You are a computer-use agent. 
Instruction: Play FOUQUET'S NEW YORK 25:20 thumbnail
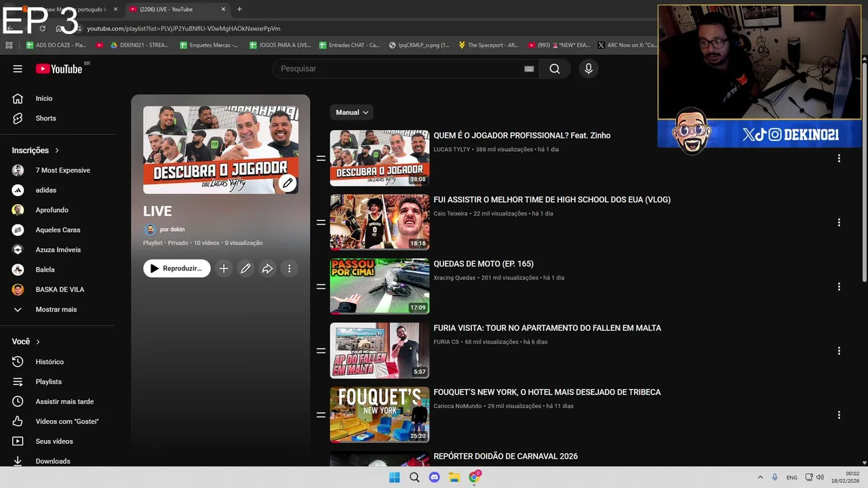click(x=380, y=415)
